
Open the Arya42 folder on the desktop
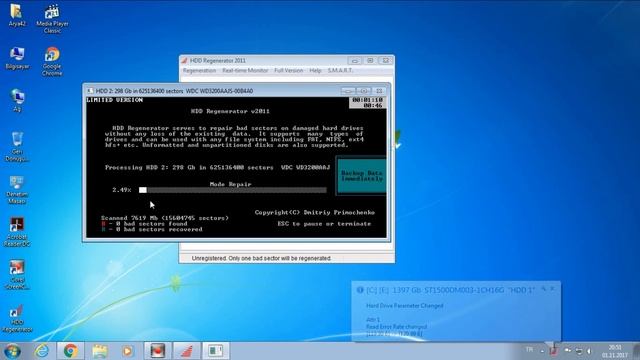(16, 15)
